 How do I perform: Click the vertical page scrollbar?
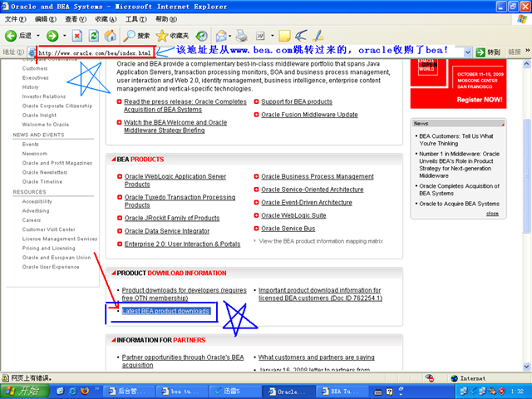[526, 208]
